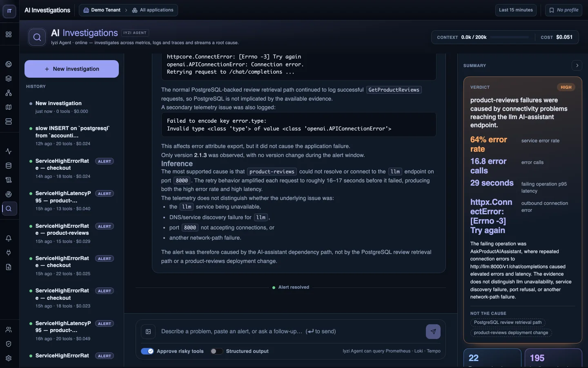Open settings gear icon in sidebar
588x368 pixels.
click(9, 358)
